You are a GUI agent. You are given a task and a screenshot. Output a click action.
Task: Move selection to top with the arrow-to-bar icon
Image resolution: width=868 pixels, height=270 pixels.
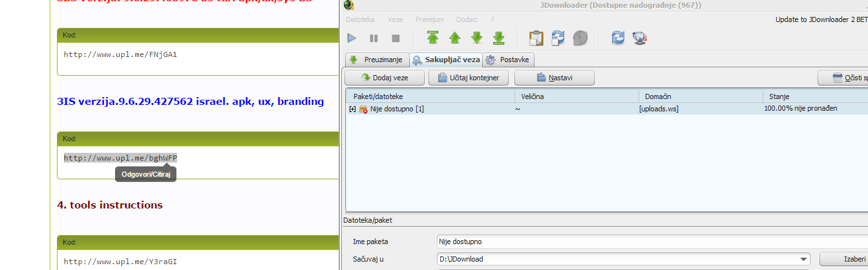click(x=432, y=38)
